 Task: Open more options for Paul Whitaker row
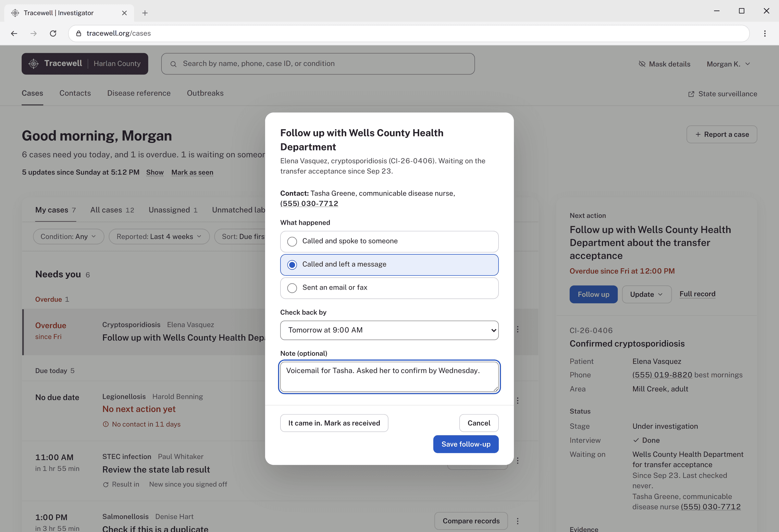pos(517,461)
